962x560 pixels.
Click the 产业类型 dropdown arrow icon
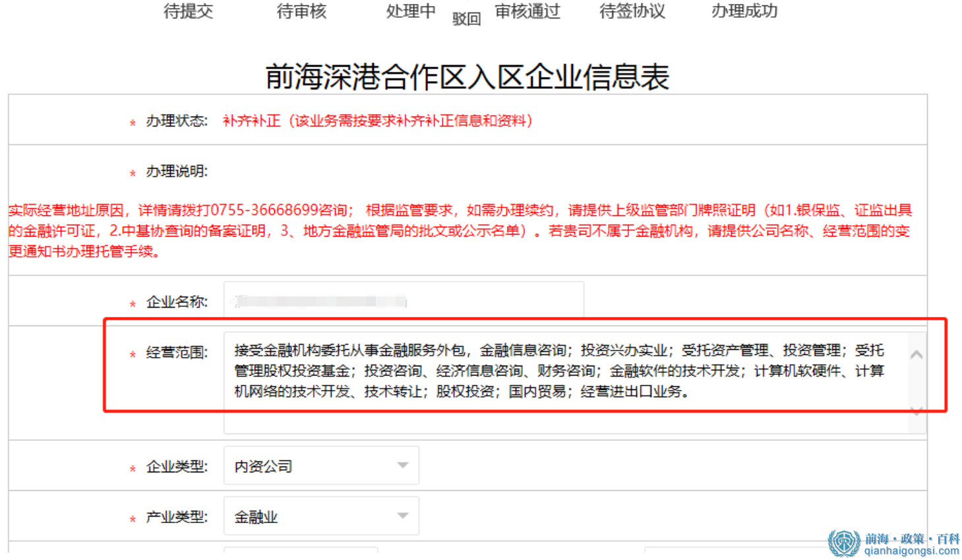click(403, 515)
